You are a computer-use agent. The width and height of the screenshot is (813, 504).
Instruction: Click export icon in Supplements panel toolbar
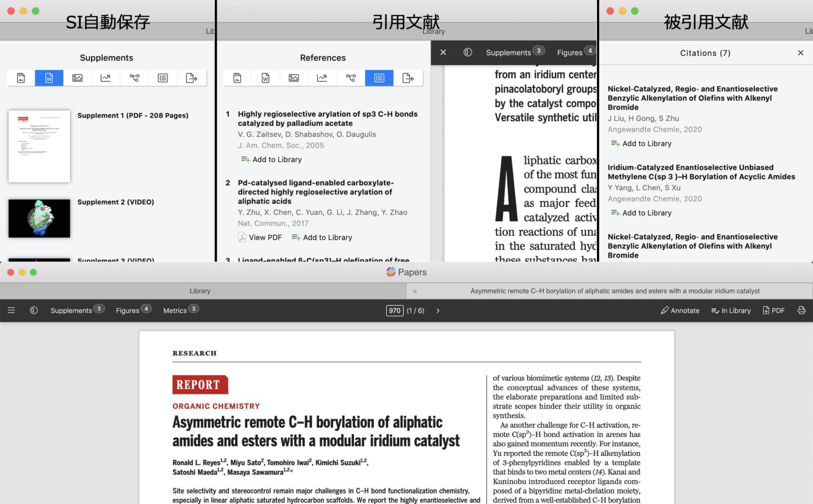pyautogui.click(x=192, y=78)
